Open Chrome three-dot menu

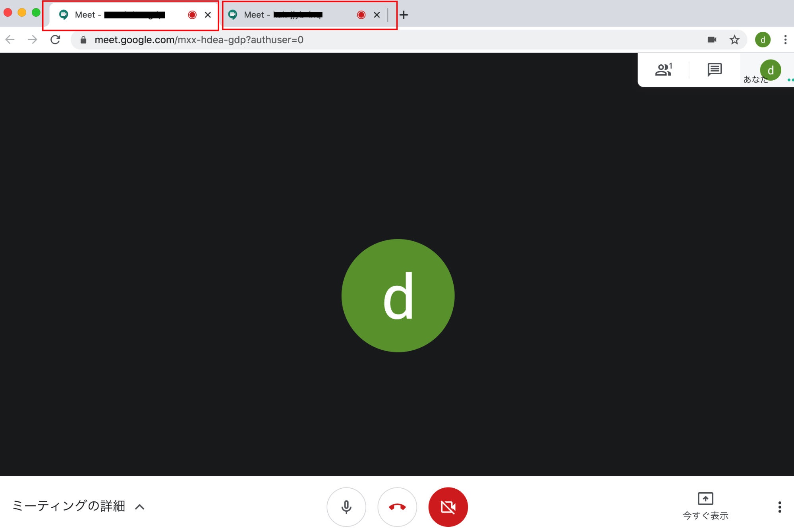(785, 40)
